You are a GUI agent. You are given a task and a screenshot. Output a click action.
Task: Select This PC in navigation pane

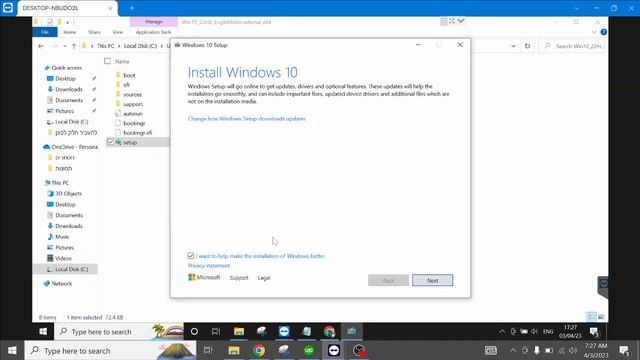pyautogui.click(x=60, y=183)
